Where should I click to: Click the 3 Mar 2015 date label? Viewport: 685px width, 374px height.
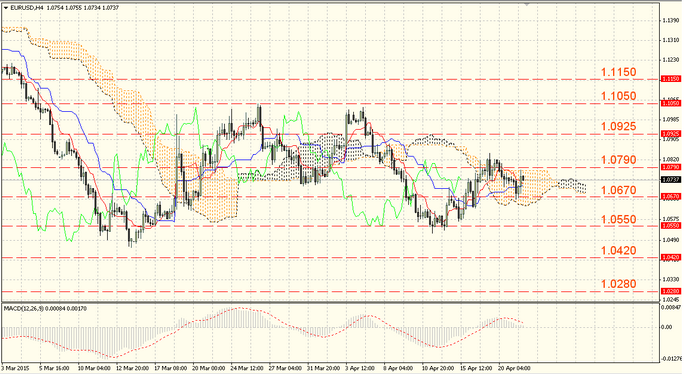15,368
